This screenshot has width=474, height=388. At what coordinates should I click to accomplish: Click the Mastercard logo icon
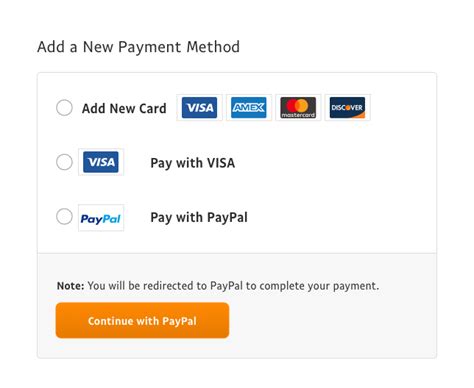[298, 107]
